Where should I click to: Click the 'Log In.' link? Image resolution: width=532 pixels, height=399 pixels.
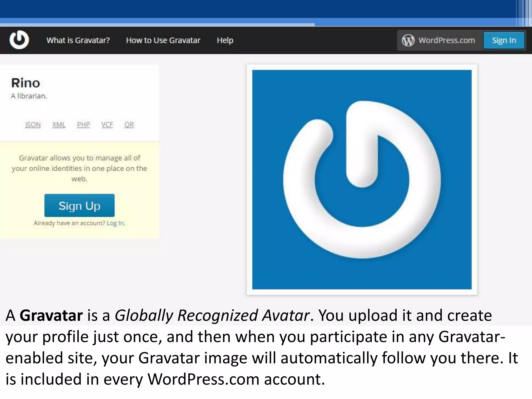point(116,223)
